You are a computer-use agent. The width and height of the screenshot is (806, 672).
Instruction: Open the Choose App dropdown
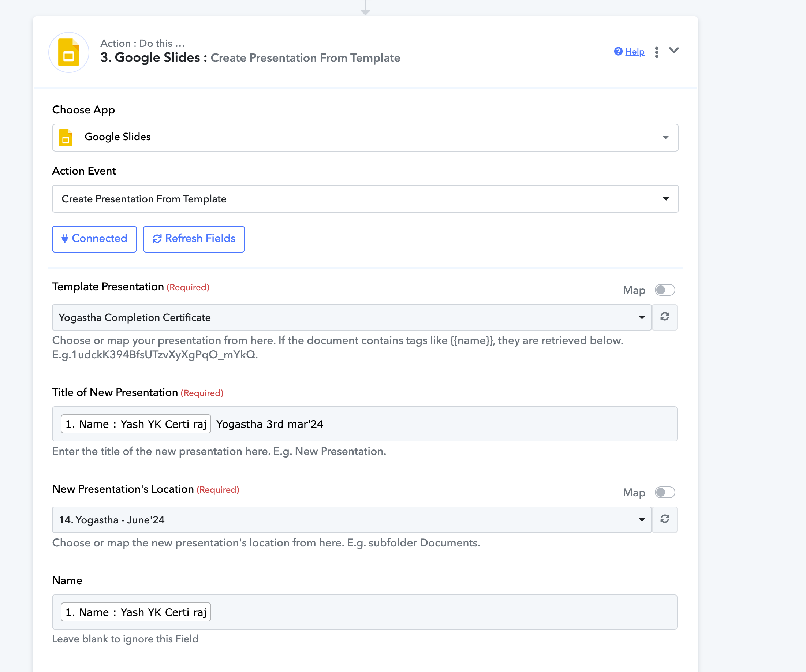pos(365,137)
